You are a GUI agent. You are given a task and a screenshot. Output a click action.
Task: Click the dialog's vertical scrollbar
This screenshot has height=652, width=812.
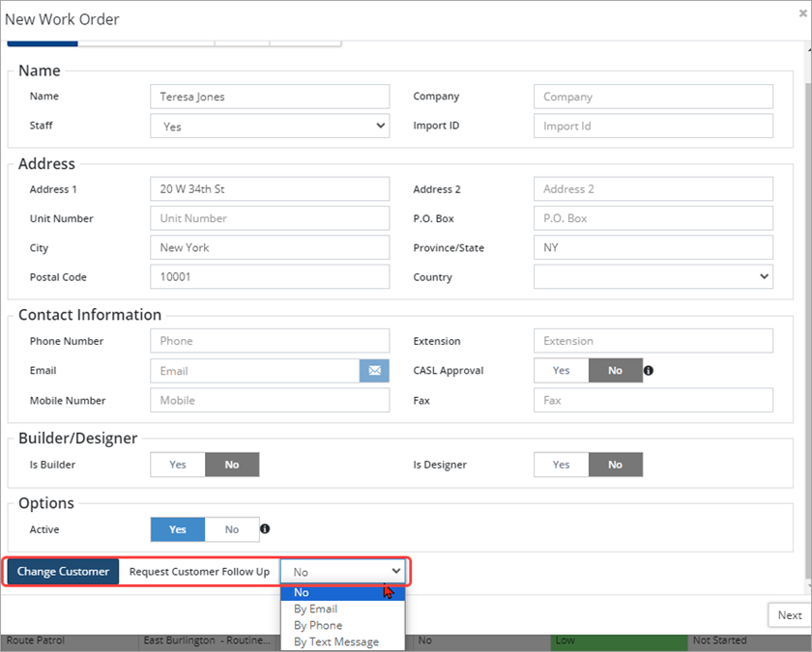(806, 290)
